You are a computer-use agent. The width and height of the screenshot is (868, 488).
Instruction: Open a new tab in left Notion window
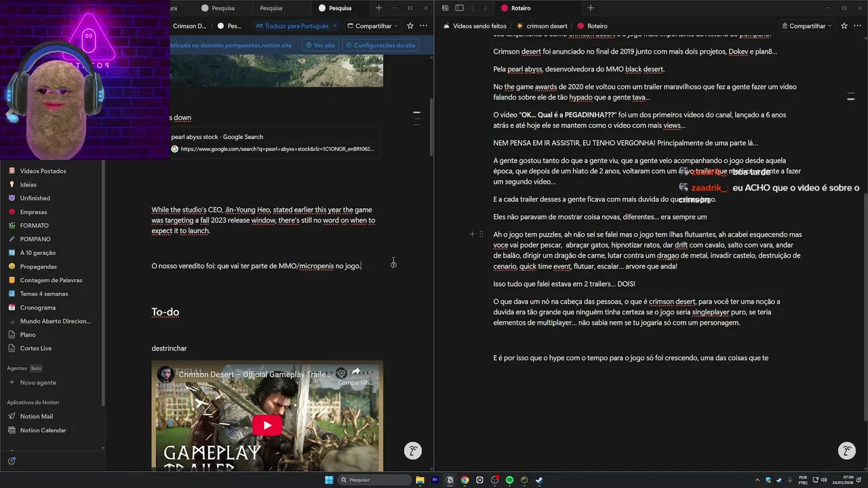pos(378,8)
